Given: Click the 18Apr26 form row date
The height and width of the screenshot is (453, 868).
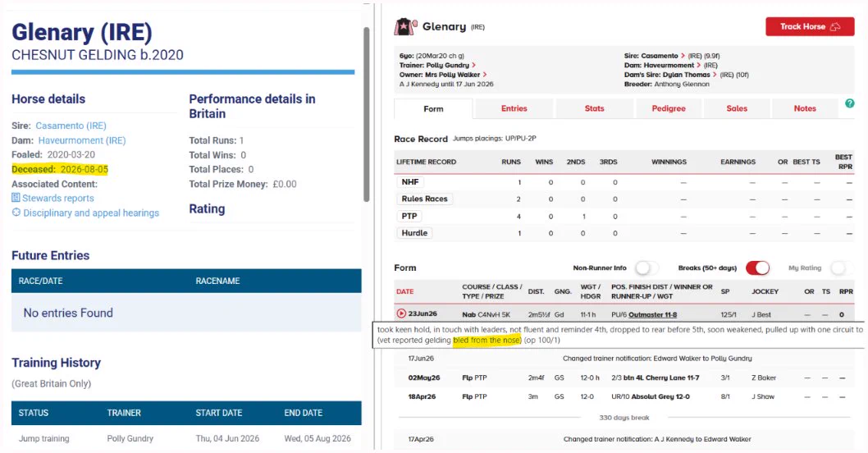Looking at the screenshot, I should coord(422,396).
